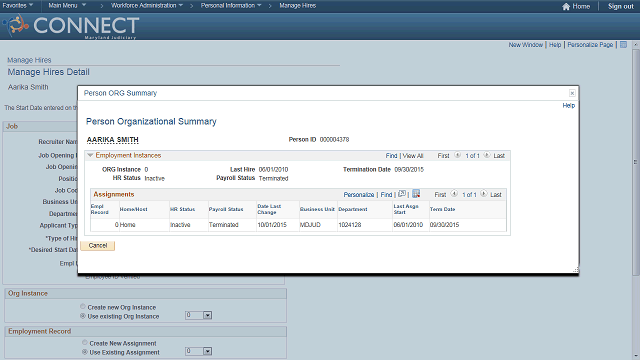This screenshot has height=360, width=640.
Task: Show previous Employment Instances row arrow
Action: pyautogui.click(x=457, y=155)
